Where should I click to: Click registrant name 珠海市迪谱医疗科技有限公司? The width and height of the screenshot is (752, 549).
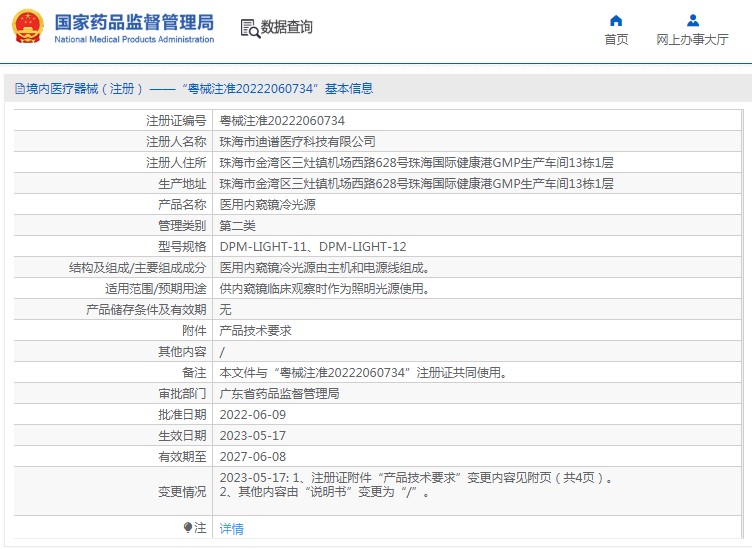[x=297, y=142]
